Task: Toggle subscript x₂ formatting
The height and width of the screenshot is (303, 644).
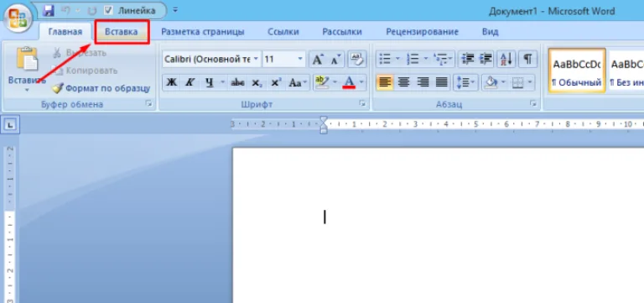Action: [x=257, y=82]
